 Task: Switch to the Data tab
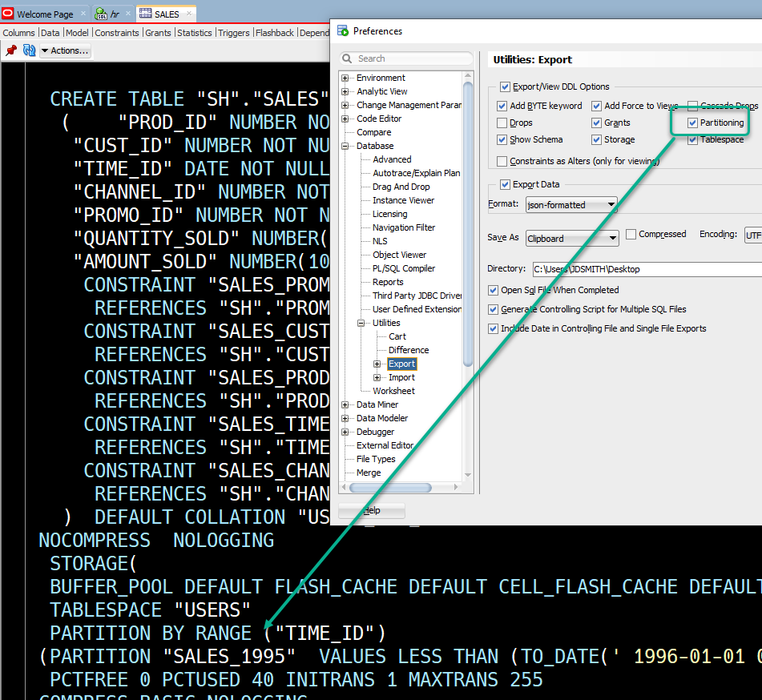50,33
